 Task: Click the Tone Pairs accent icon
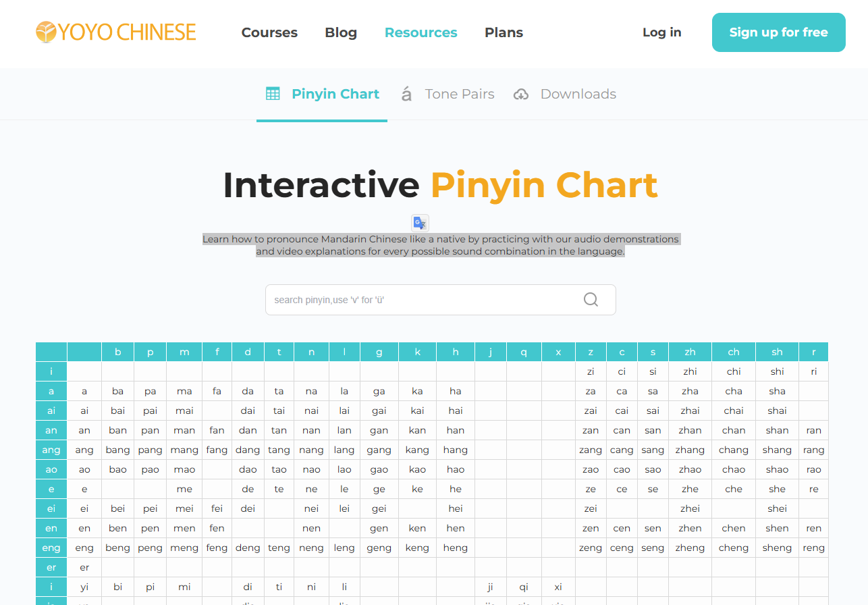[x=406, y=94]
